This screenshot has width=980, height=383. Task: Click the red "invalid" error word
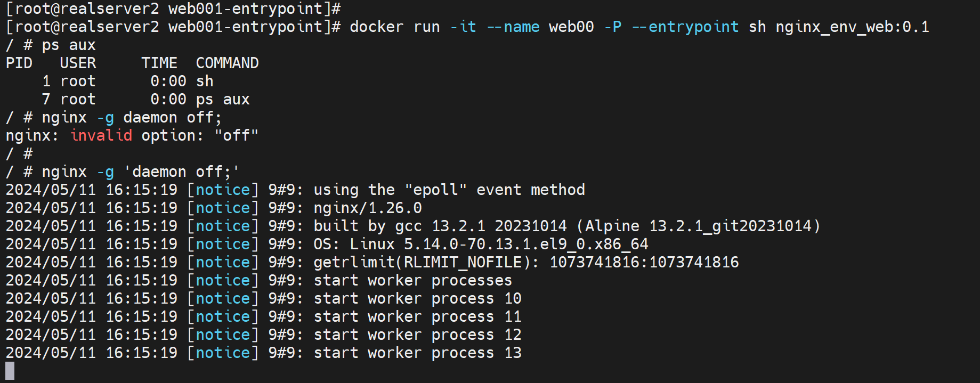click(101, 136)
